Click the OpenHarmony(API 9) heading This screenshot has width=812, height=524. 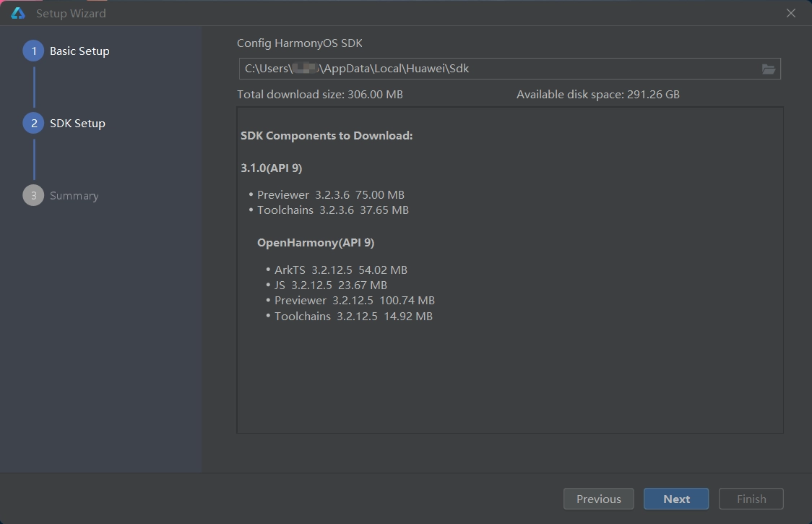click(x=316, y=242)
